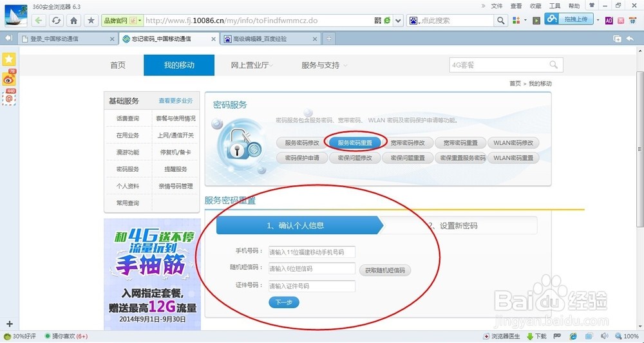This screenshot has height=343, width=644.
Task: Restore closed tab with undo arrow
Action: coord(630,39)
